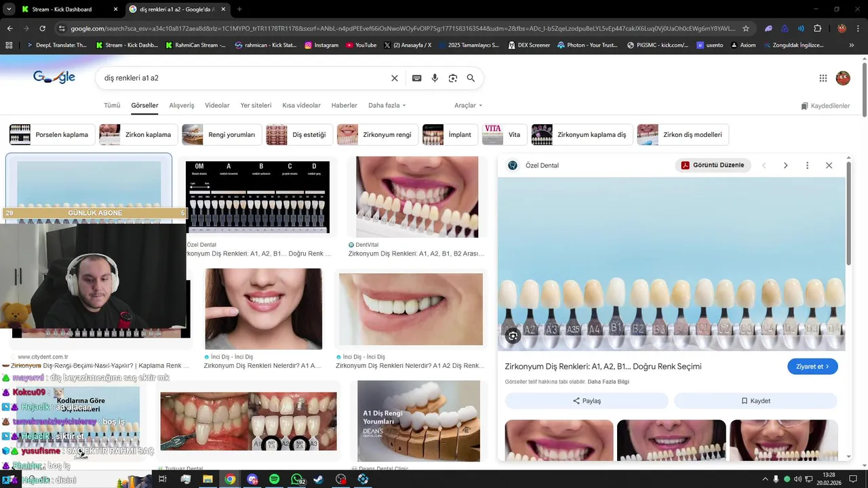Click the Paylaş share button

coord(587,401)
